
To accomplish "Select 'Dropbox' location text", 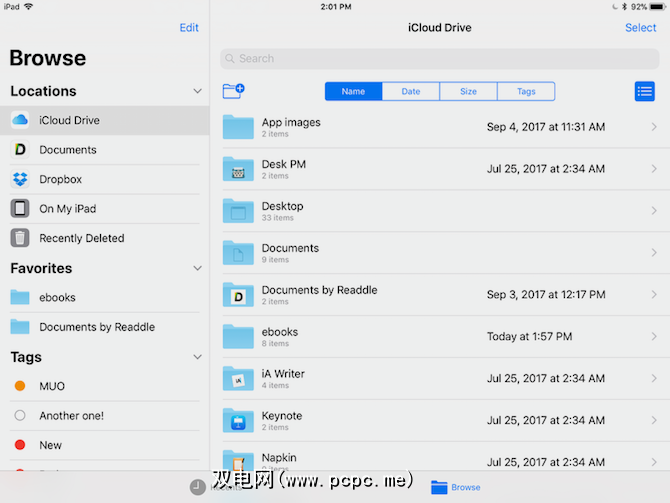I will pyautogui.click(x=60, y=179).
